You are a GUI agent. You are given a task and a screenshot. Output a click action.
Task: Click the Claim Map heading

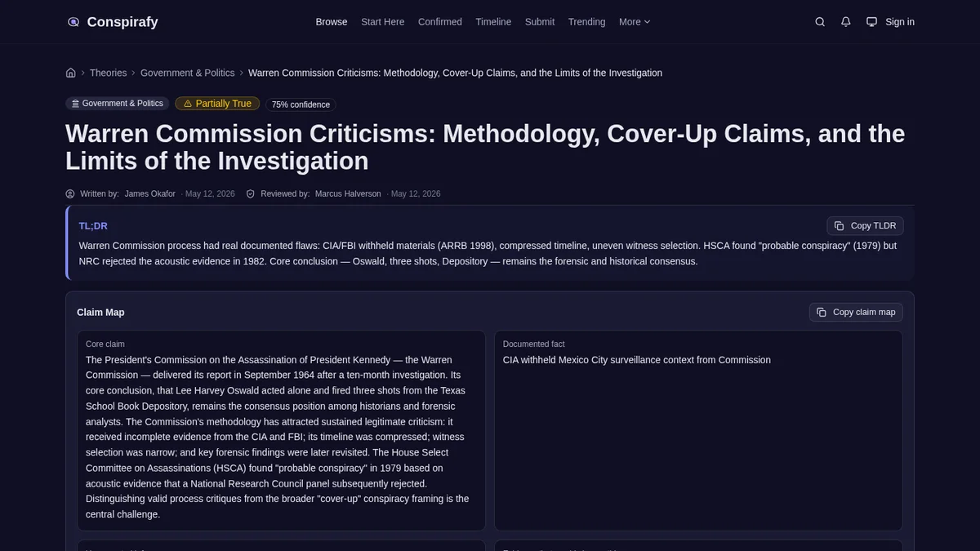click(x=100, y=313)
